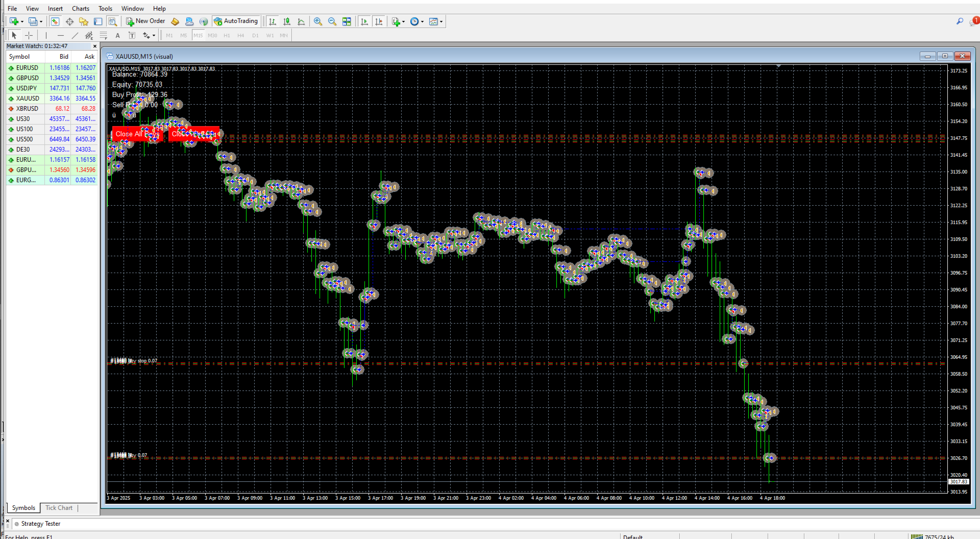The image size is (980, 539).
Task: Zoom out on the chart
Action: pyautogui.click(x=332, y=21)
